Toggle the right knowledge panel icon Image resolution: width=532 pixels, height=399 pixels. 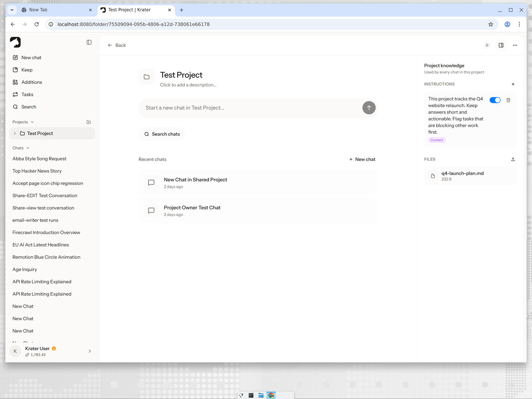point(501,45)
